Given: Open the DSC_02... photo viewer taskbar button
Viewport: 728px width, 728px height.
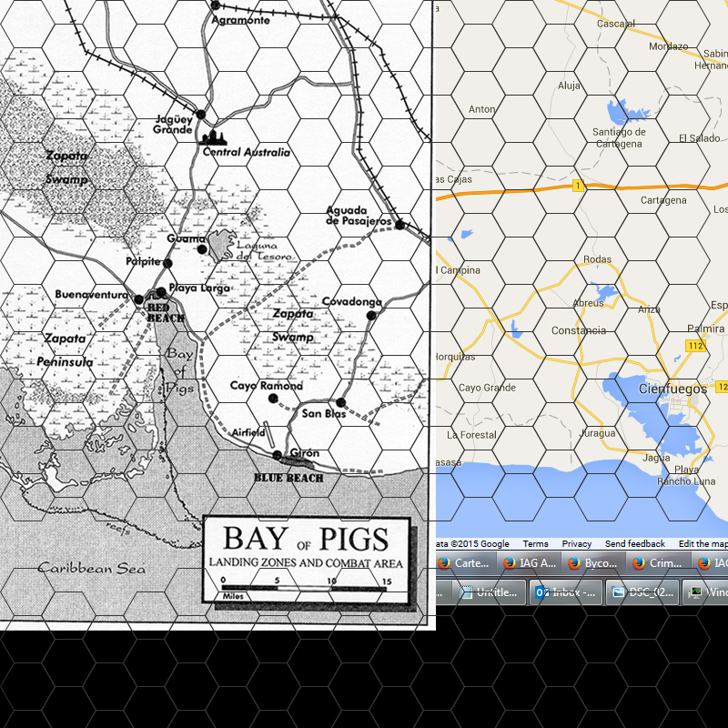Looking at the screenshot, I should [x=642, y=592].
